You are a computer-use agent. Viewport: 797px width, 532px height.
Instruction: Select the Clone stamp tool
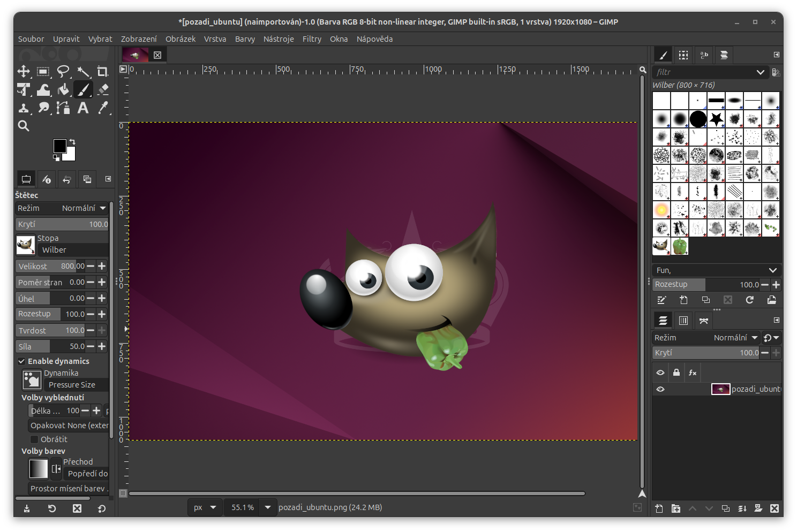click(24, 108)
